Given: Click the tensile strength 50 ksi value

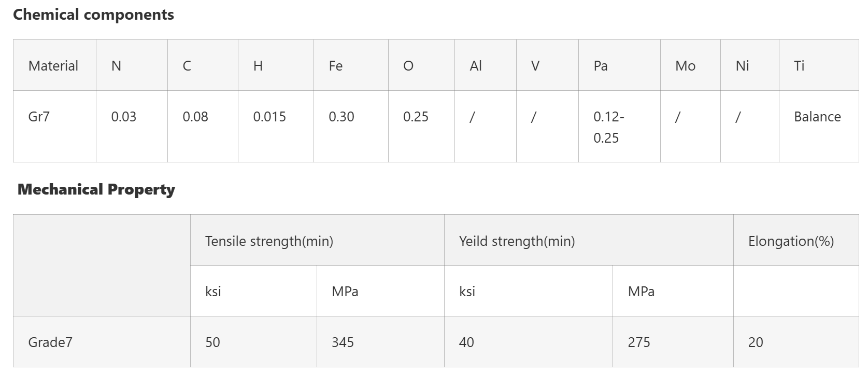Looking at the screenshot, I should (212, 342).
